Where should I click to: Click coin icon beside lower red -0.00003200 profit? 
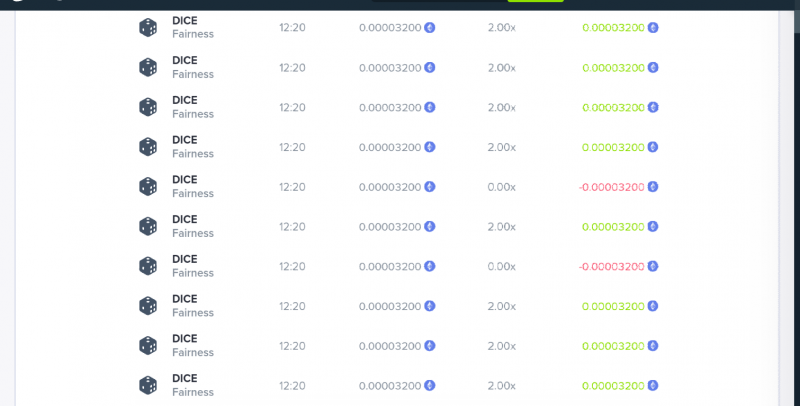[x=653, y=266]
